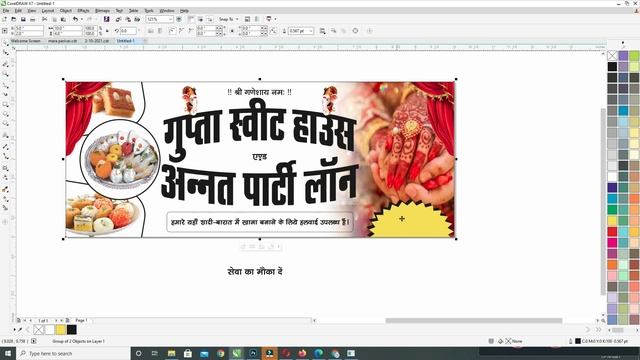This screenshot has width=640, height=360.
Task: Pick black swatch in document palette
Action: 71,329
